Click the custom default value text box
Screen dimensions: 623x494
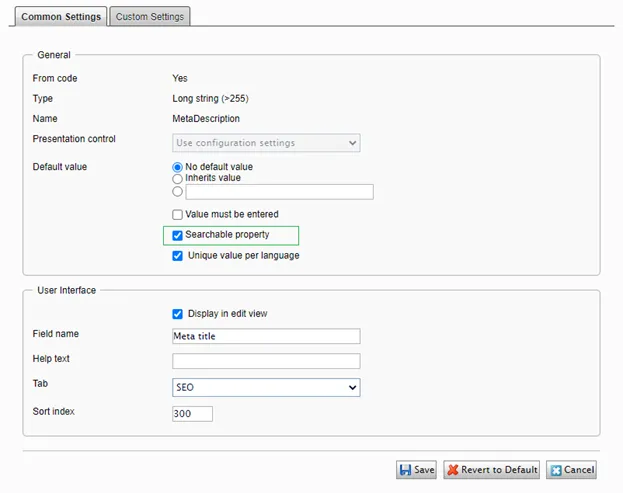coord(279,192)
